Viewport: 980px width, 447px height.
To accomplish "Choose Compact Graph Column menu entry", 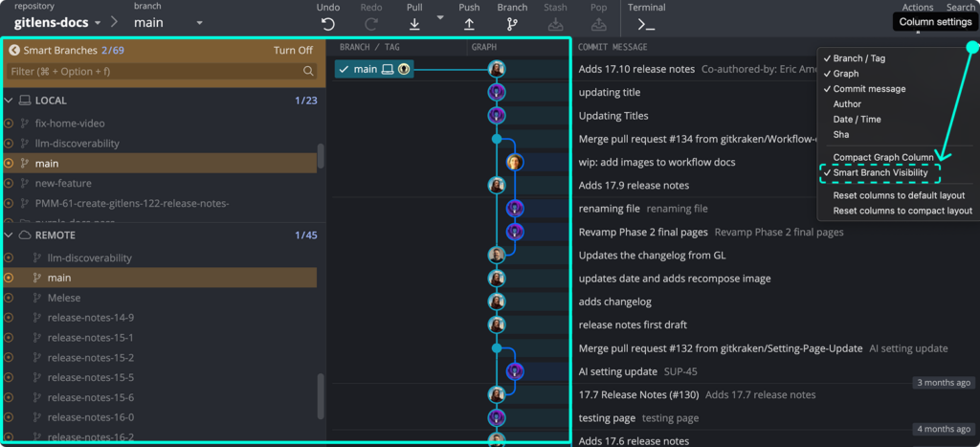I will [x=882, y=157].
